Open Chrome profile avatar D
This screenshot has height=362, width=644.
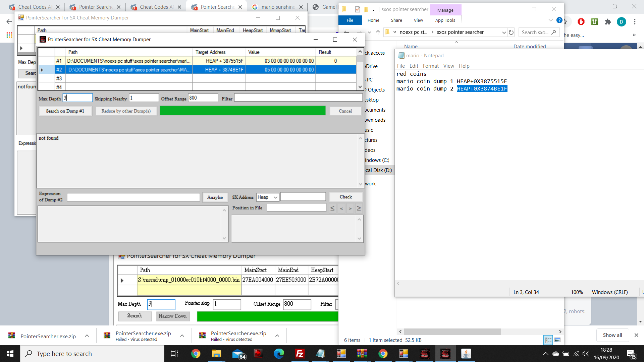coord(621,22)
